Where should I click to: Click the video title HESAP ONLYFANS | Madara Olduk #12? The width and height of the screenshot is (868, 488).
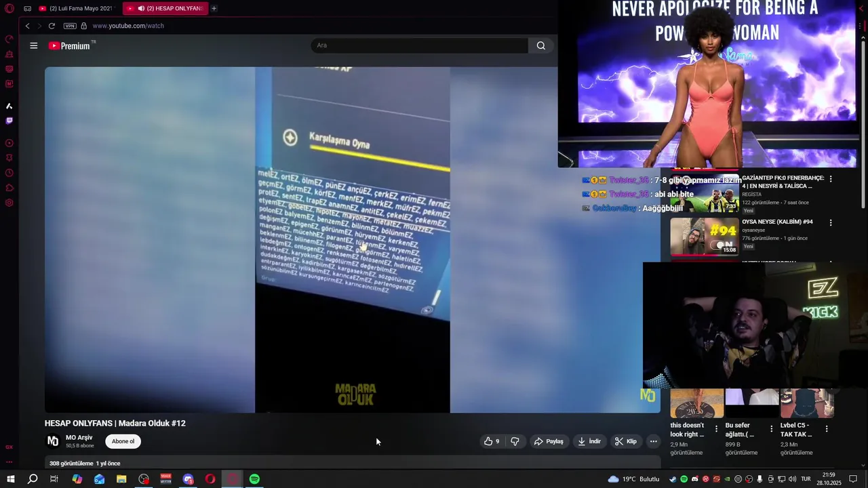coord(115,423)
